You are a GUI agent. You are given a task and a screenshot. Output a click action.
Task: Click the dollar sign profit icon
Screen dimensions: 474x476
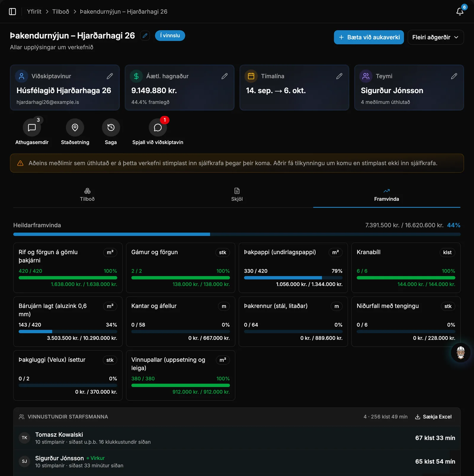click(x=136, y=76)
